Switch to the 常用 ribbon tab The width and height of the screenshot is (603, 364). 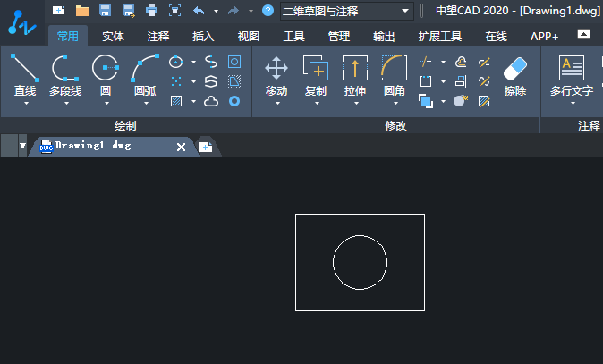click(68, 36)
